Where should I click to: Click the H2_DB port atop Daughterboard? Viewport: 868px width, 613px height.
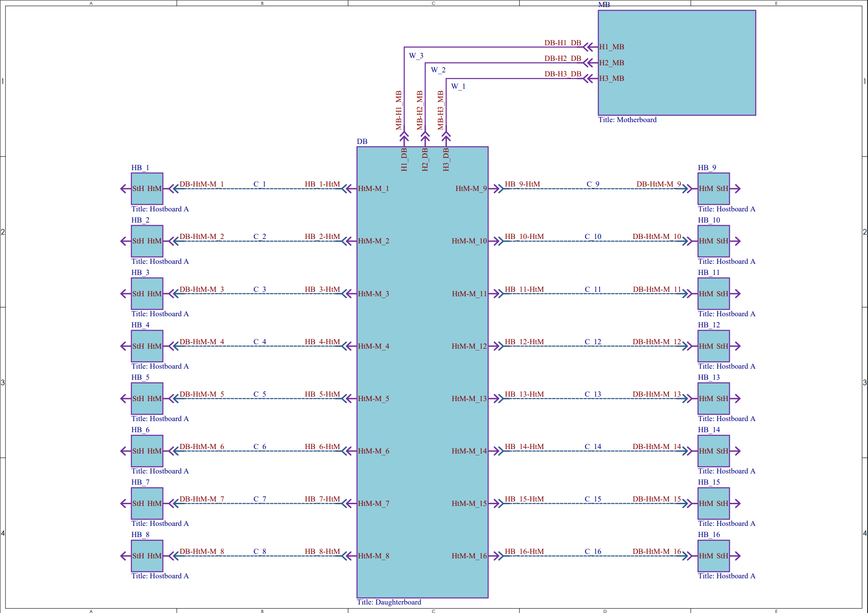point(425,160)
